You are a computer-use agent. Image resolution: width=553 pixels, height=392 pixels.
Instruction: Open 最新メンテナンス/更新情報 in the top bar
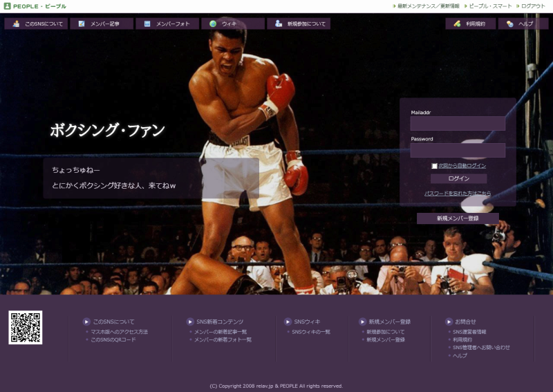pos(428,6)
